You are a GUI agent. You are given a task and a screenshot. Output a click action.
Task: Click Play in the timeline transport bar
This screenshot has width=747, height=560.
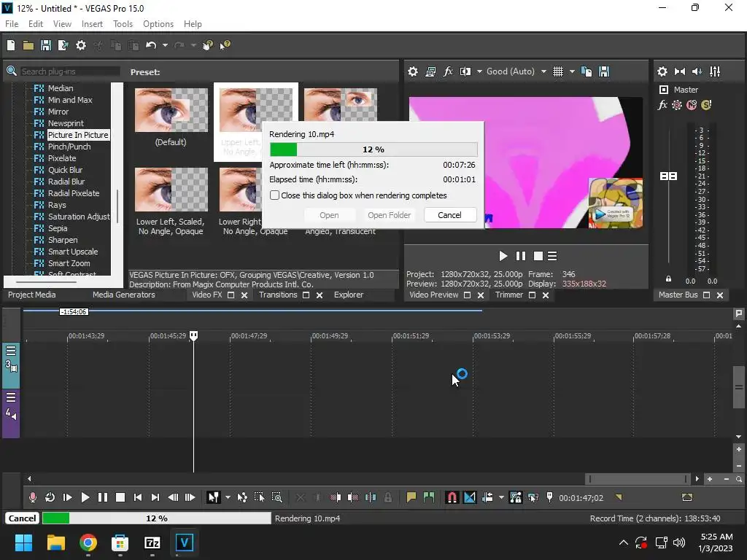pyautogui.click(x=85, y=497)
